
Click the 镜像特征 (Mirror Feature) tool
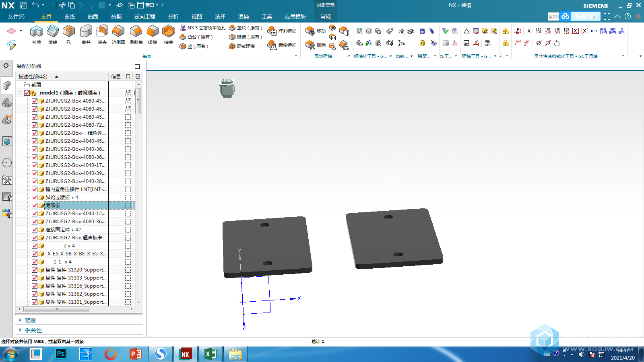[282, 45]
